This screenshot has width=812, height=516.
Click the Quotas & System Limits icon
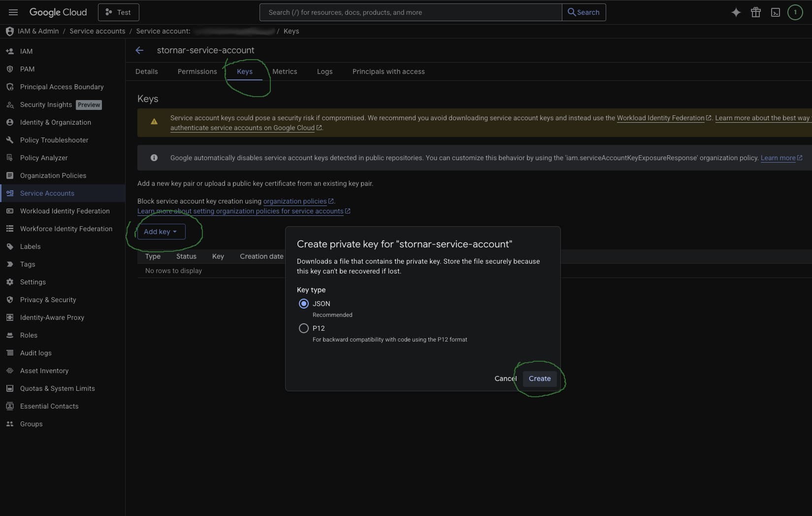10,388
